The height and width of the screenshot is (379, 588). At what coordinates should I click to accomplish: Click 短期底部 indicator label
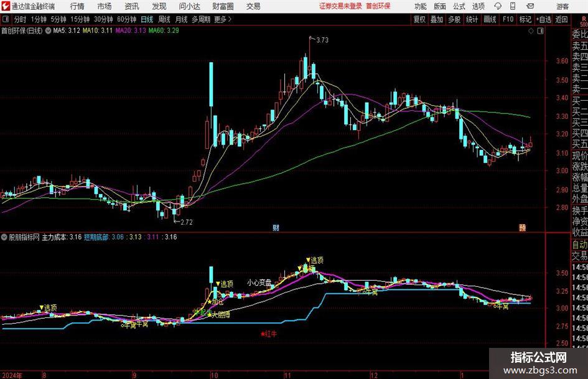pos(96,237)
